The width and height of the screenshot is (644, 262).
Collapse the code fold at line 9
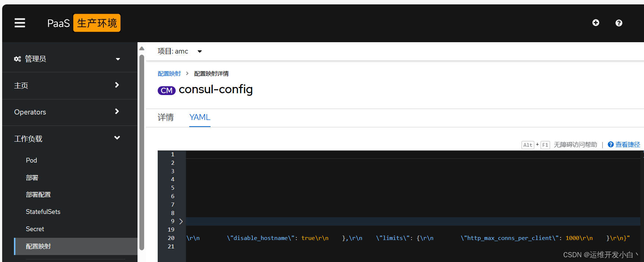(x=180, y=221)
